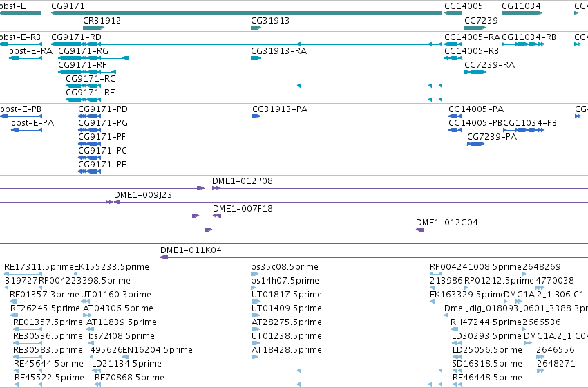The width and height of the screenshot is (588, 388).
Task: Select the CG7239 gene feature
Action: click(475, 28)
